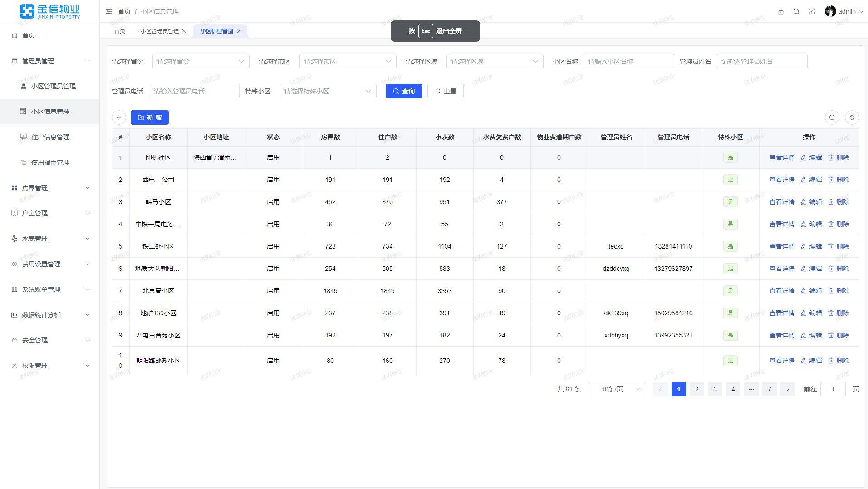Close the 小区管理员管理 tab

184,31
